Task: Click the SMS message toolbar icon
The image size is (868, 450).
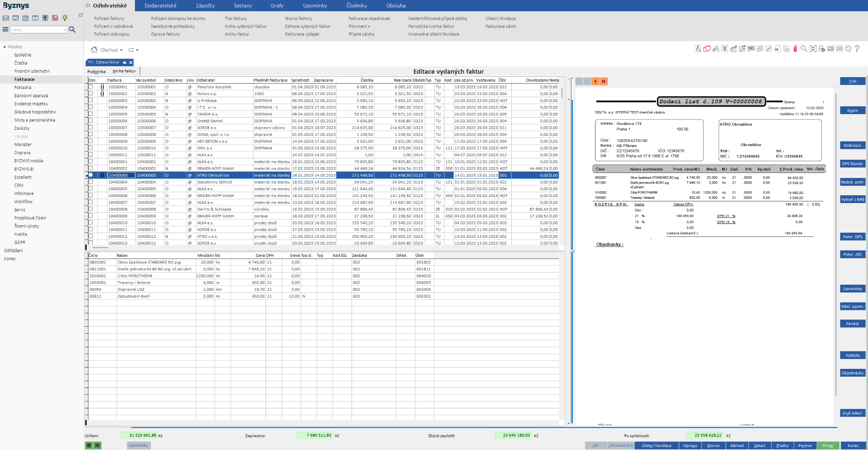Action: [x=751, y=49]
